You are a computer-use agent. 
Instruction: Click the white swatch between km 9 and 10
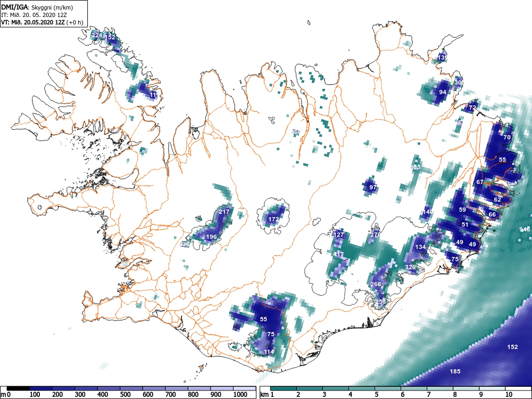coord(492,388)
